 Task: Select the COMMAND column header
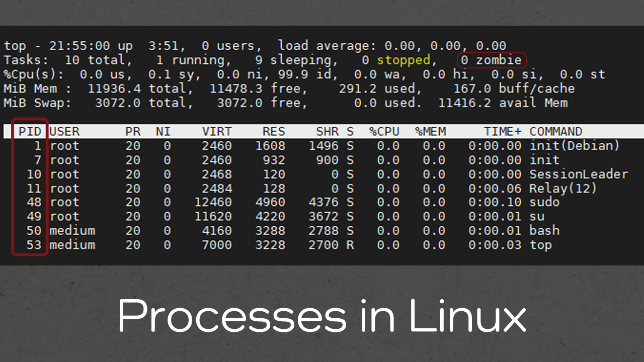coord(555,132)
